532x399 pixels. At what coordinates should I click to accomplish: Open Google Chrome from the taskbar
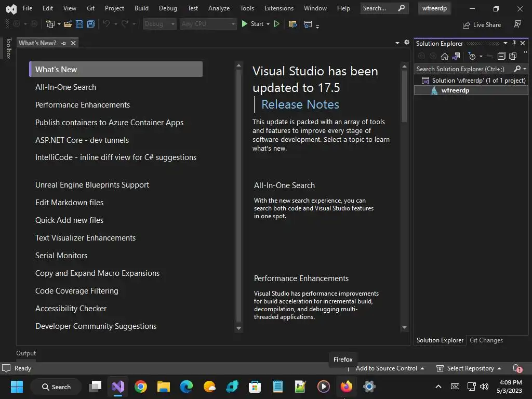(140, 387)
